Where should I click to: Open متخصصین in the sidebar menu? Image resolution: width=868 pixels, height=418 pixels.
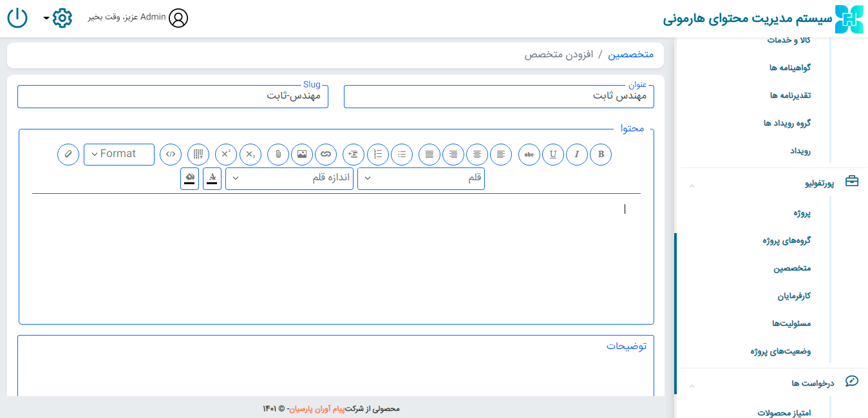click(x=792, y=269)
